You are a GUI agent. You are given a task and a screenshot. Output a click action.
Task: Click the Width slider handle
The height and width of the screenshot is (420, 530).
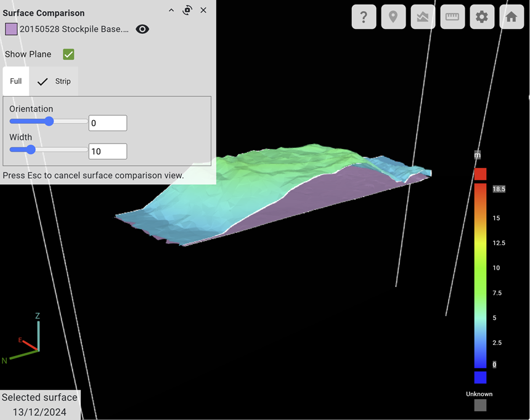tap(31, 150)
